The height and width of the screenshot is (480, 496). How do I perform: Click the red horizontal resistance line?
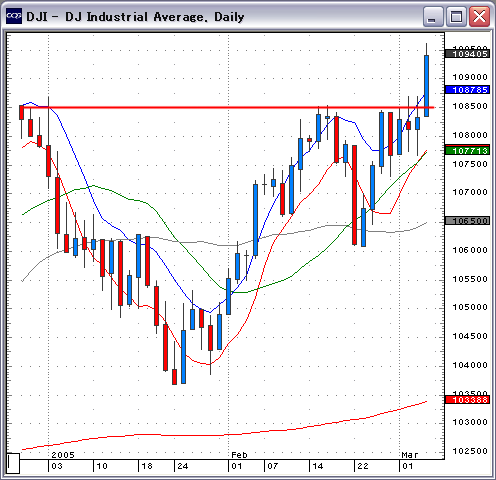click(x=227, y=107)
